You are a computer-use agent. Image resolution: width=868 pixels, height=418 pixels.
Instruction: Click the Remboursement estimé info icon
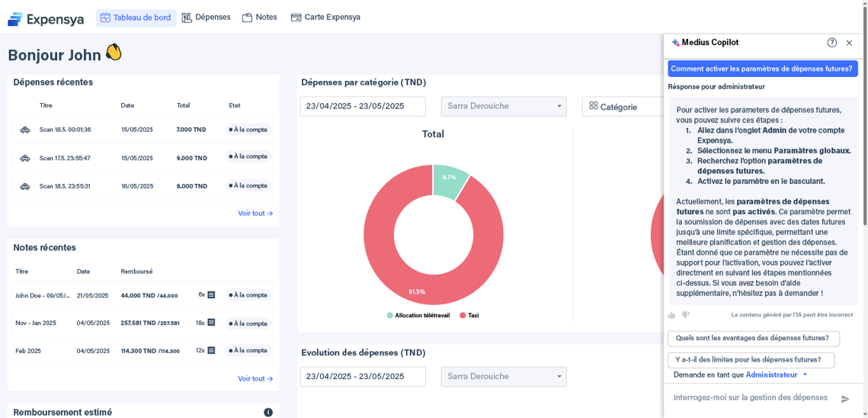pyautogui.click(x=268, y=413)
